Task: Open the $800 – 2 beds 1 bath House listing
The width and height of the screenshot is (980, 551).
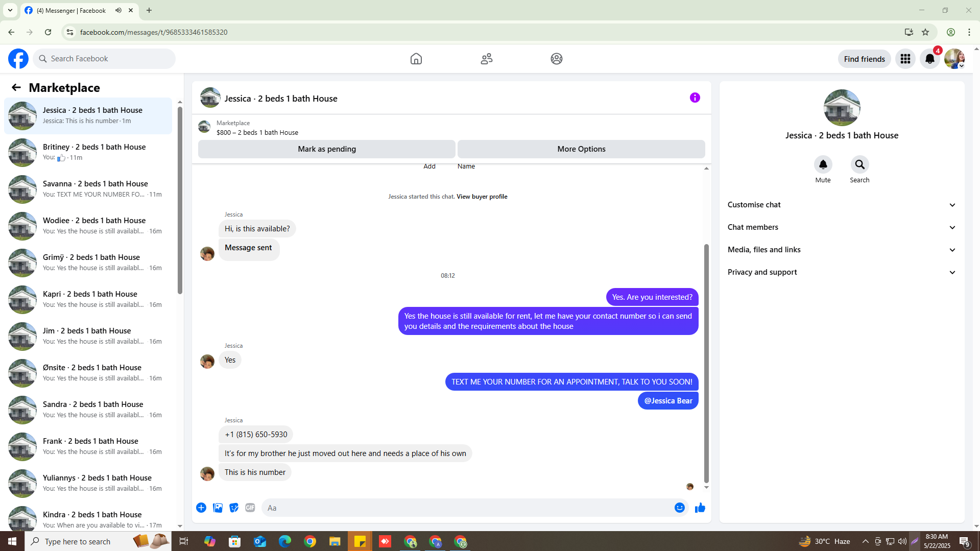Action: [x=257, y=132]
